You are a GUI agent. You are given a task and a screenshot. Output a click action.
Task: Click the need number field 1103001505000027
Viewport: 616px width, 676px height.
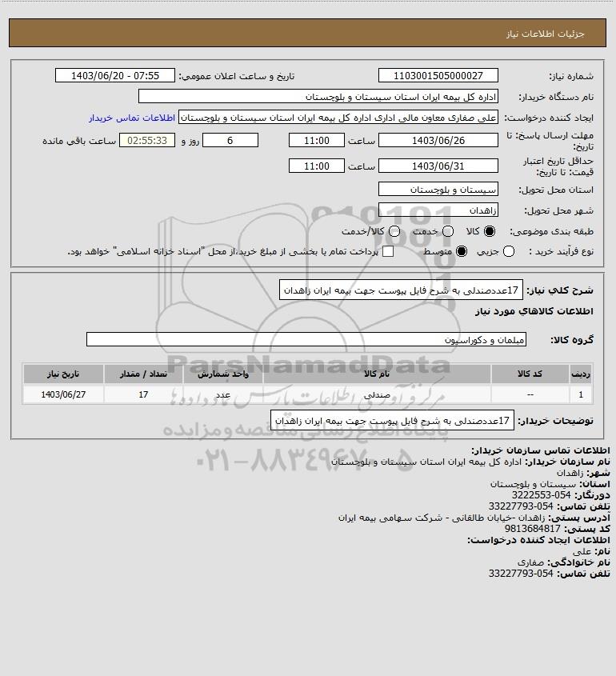click(x=438, y=75)
